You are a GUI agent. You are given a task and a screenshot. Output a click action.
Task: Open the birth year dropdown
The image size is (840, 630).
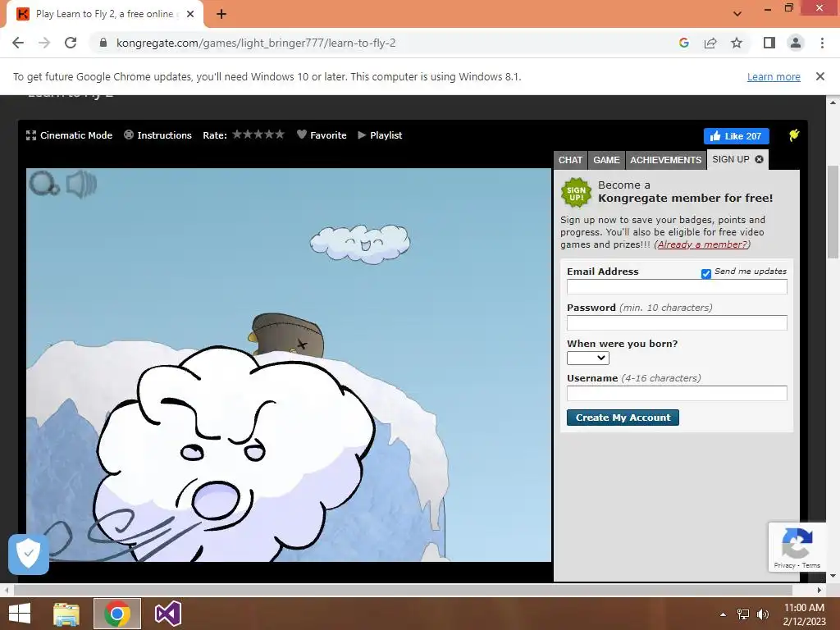[x=587, y=358]
